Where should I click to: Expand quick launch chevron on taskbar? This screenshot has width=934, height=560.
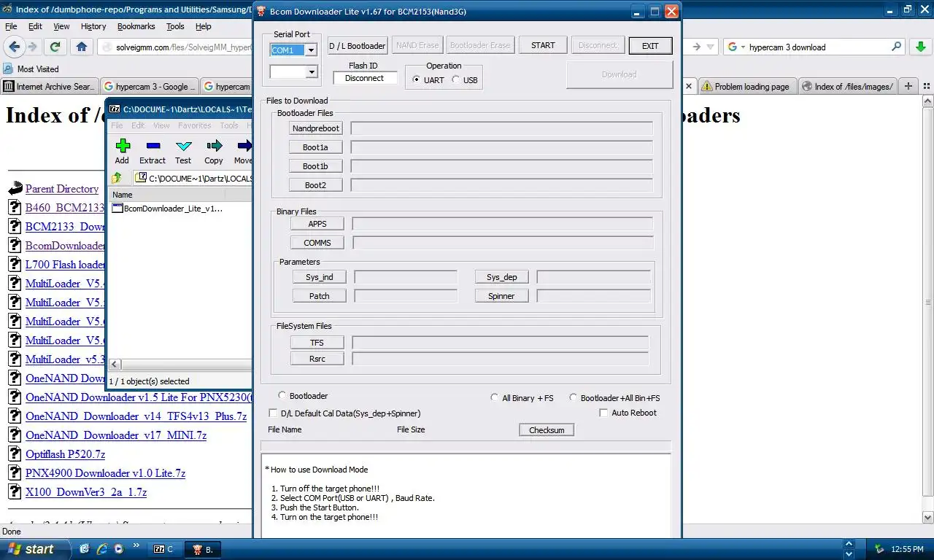point(136,545)
